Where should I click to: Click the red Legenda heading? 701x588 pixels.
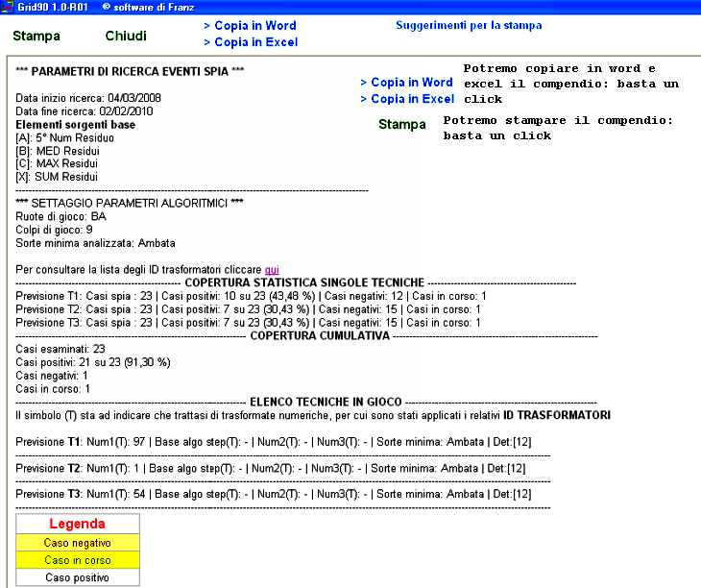tap(78, 524)
